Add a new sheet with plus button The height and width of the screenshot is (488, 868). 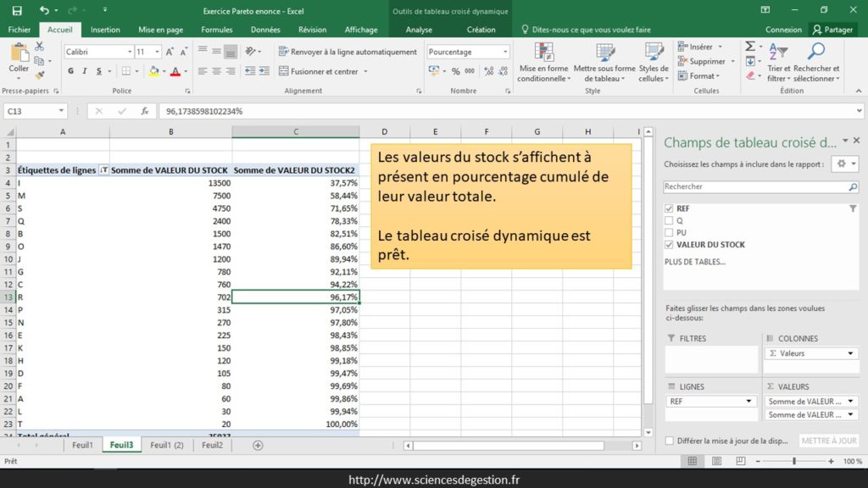258,445
